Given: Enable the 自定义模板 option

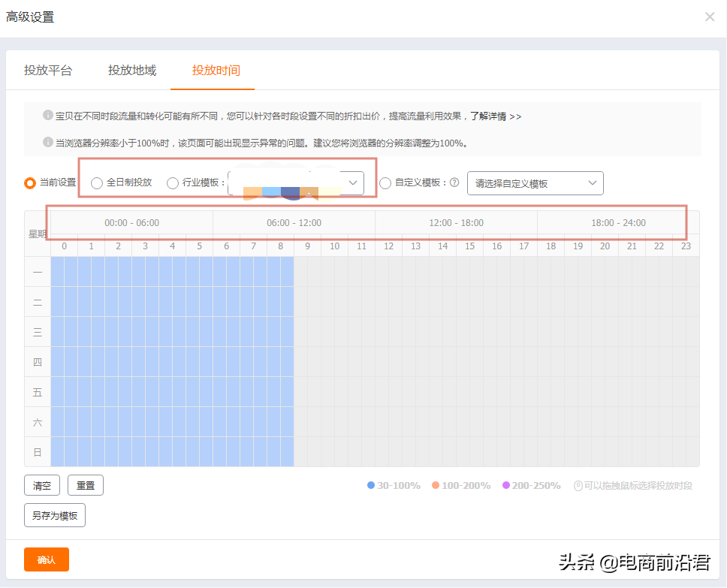Looking at the screenshot, I should 385,182.
